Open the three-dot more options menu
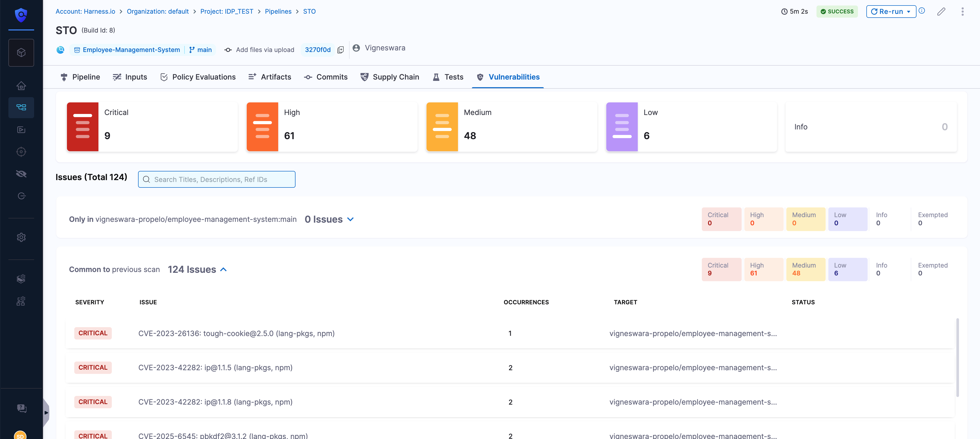980x439 pixels. [x=962, y=12]
